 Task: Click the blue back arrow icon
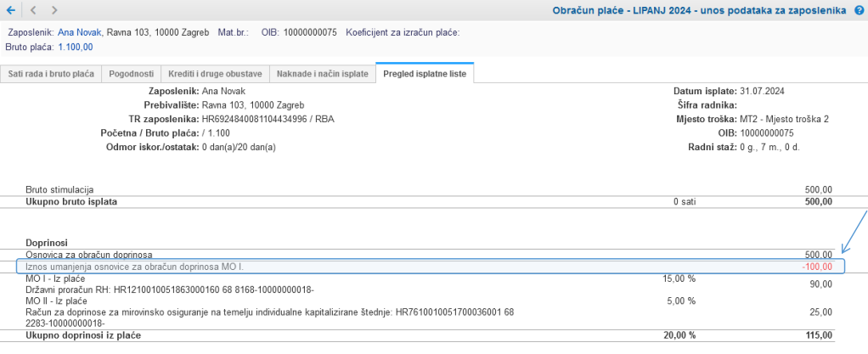pyautogui.click(x=10, y=10)
